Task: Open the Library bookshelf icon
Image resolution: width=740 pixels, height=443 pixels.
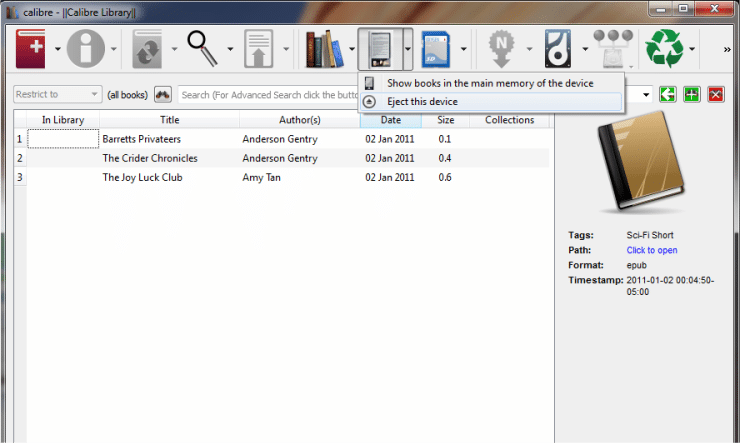Action: tap(325, 49)
